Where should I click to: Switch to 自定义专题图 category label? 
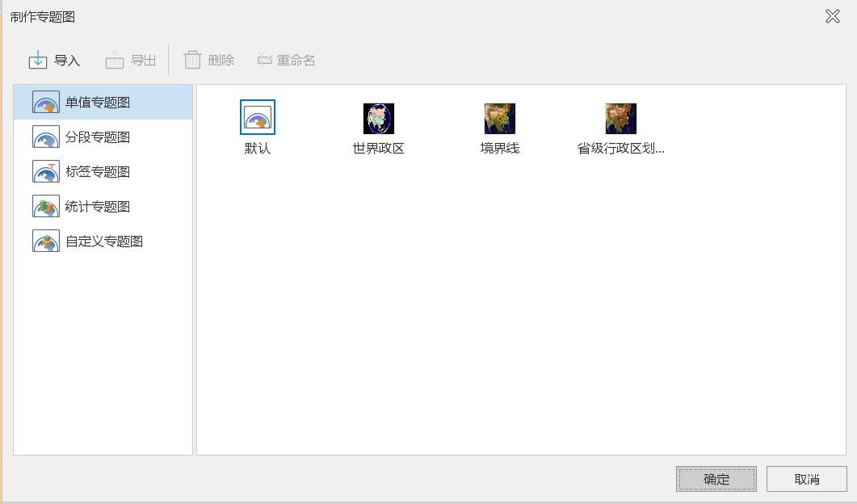pyautogui.click(x=104, y=241)
